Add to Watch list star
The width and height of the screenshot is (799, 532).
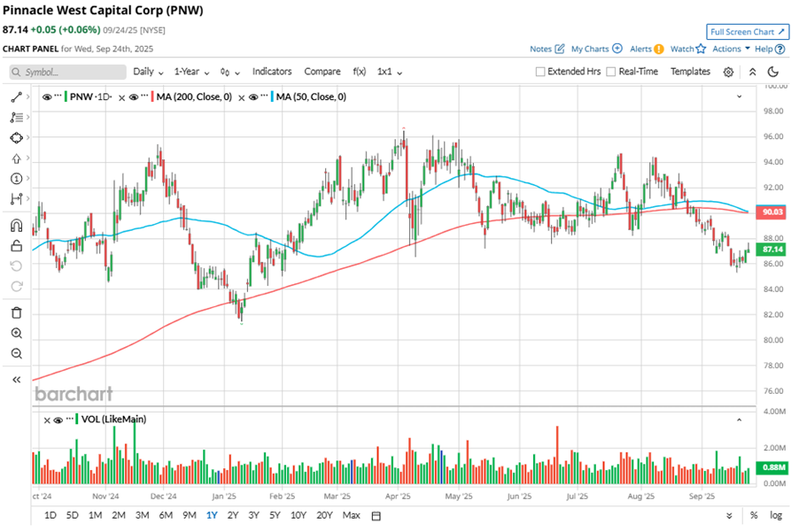pyautogui.click(x=702, y=49)
